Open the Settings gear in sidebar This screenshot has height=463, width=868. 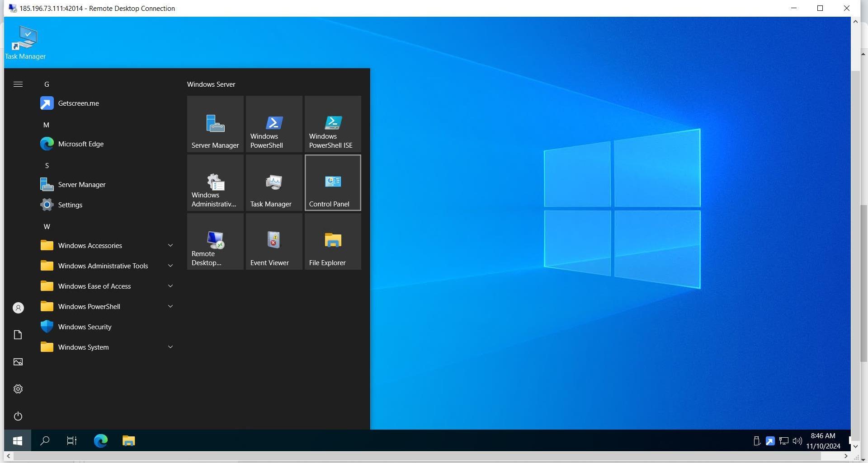tap(18, 389)
